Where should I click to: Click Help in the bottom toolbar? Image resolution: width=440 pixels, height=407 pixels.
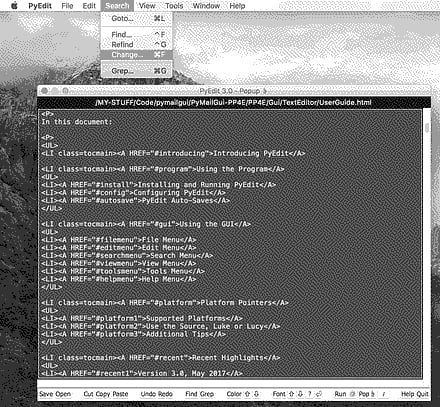(407, 394)
